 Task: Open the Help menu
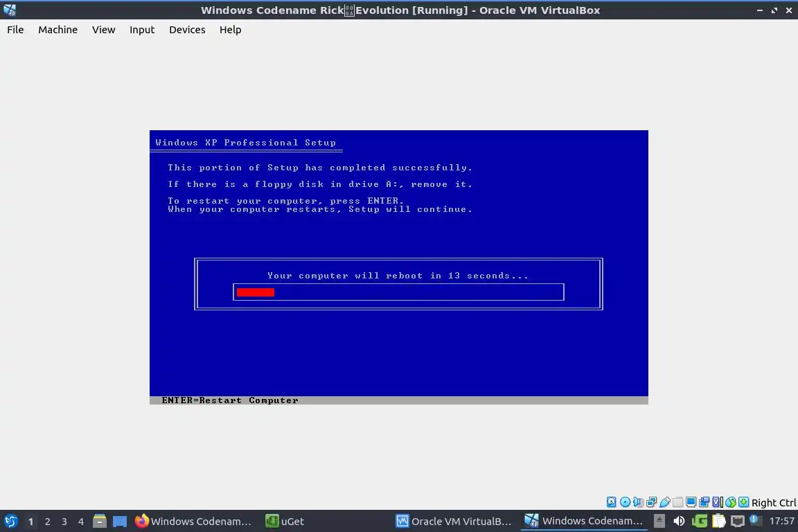(x=230, y=30)
